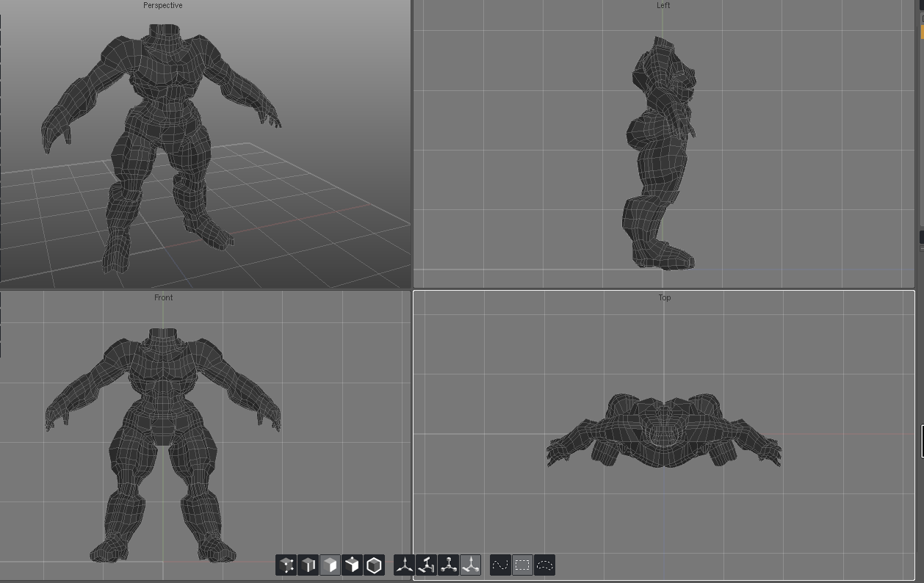
Task: Open the Front viewport label menu
Action: (164, 297)
